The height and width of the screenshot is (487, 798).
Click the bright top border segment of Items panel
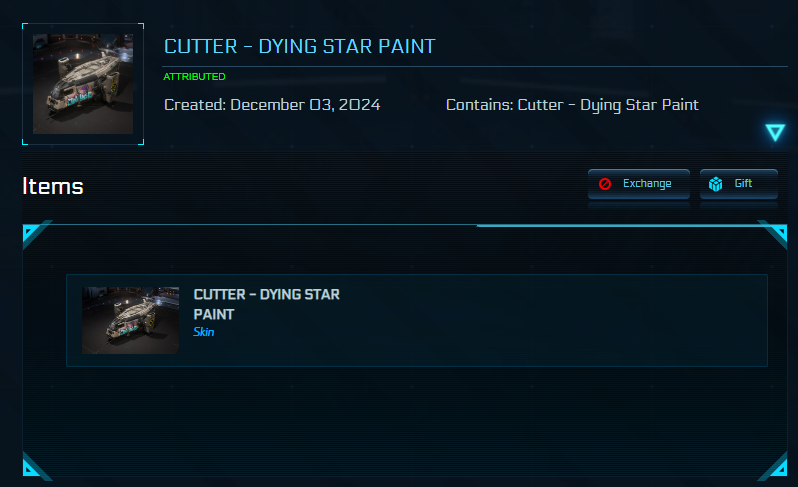pyautogui.click(x=620, y=226)
